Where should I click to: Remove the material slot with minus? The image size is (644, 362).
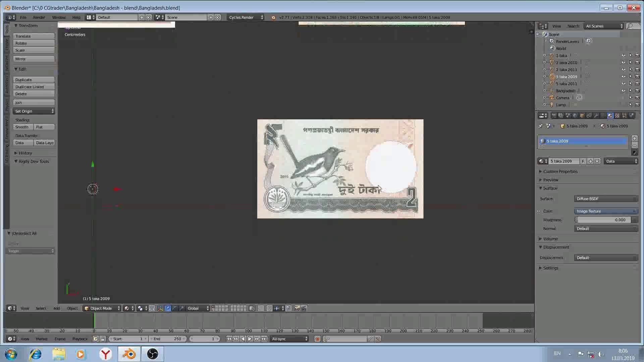point(634,145)
